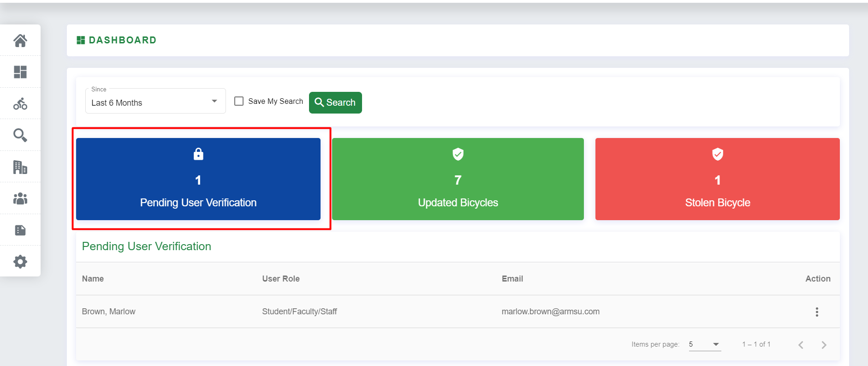Open the Users group icon in sidebar
The height and width of the screenshot is (366, 868).
coord(20,198)
